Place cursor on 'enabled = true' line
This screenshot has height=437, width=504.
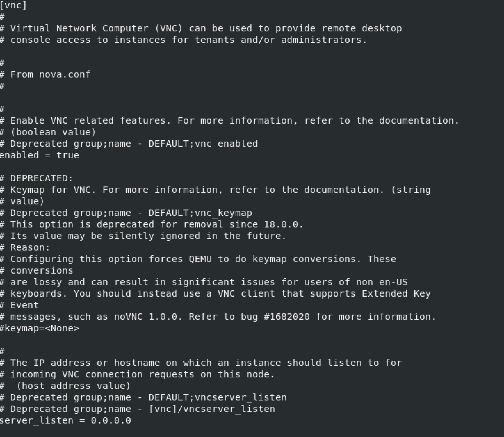tap(40, 155)
